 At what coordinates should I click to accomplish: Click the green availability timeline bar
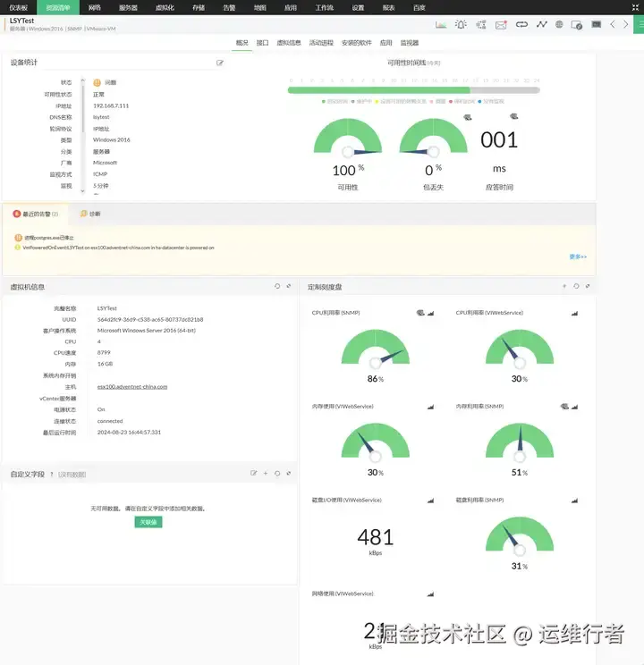(378, 90)
